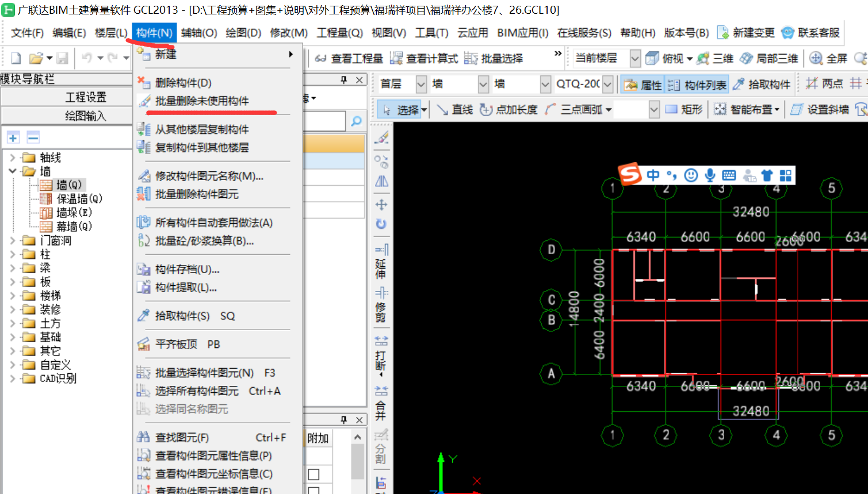This screenshot has height=494, width=868.
Task: Click the rotate tool icon in the vertical toolbar
Action: (x=381, y=224)
